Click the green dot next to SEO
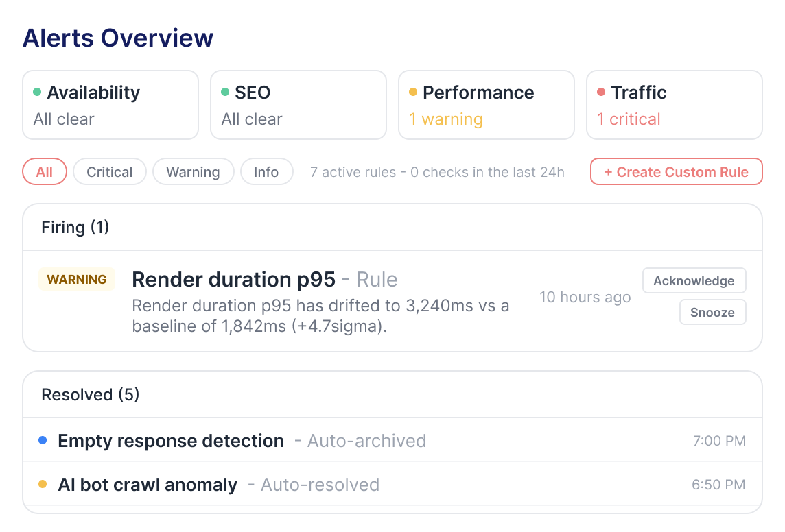 [x=225, y=92]
